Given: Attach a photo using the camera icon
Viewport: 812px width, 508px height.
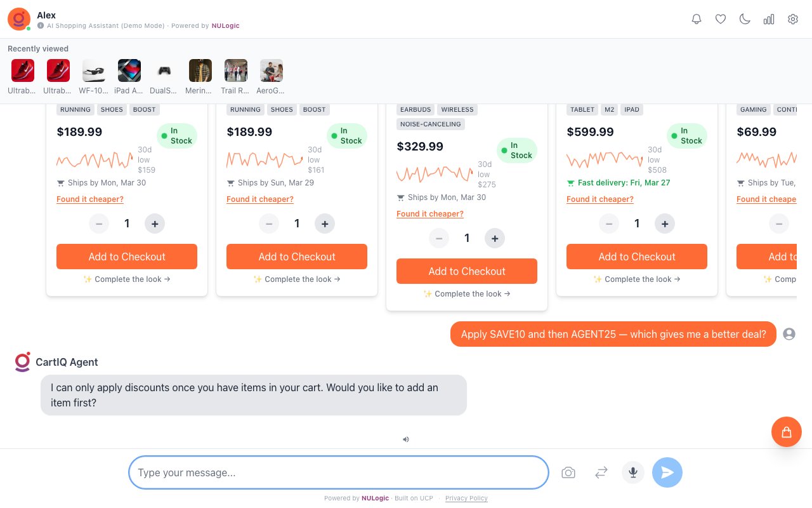Looking at the screenshot, I should point(568,472).
